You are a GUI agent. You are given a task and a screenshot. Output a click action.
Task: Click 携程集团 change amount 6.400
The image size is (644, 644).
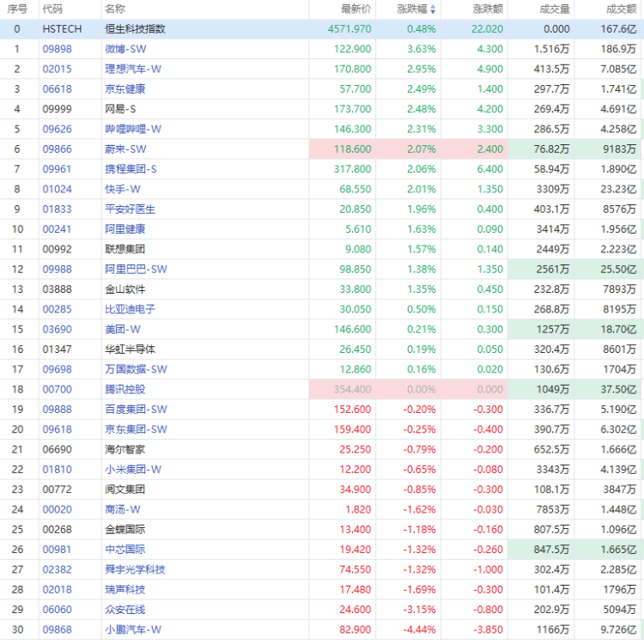(490, 169)
